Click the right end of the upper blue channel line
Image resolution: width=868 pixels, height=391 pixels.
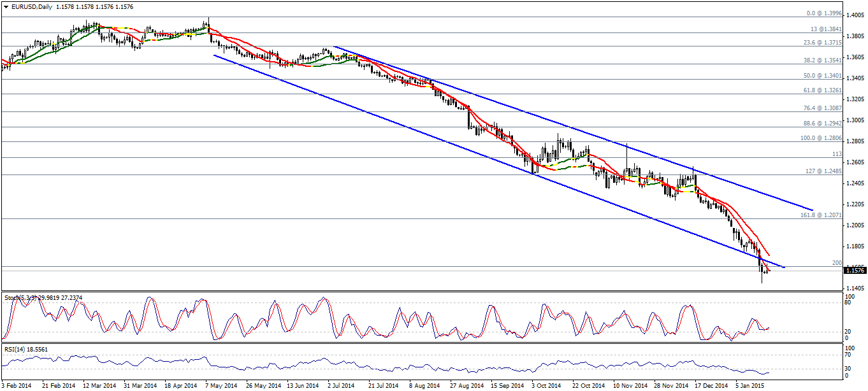pyautogui.click(x=813, y=210)
